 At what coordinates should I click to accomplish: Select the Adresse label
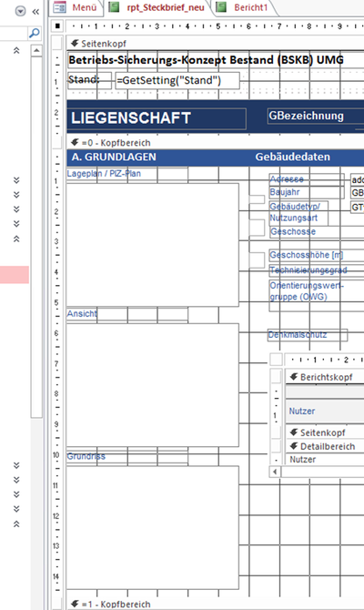tap(307, 179)
